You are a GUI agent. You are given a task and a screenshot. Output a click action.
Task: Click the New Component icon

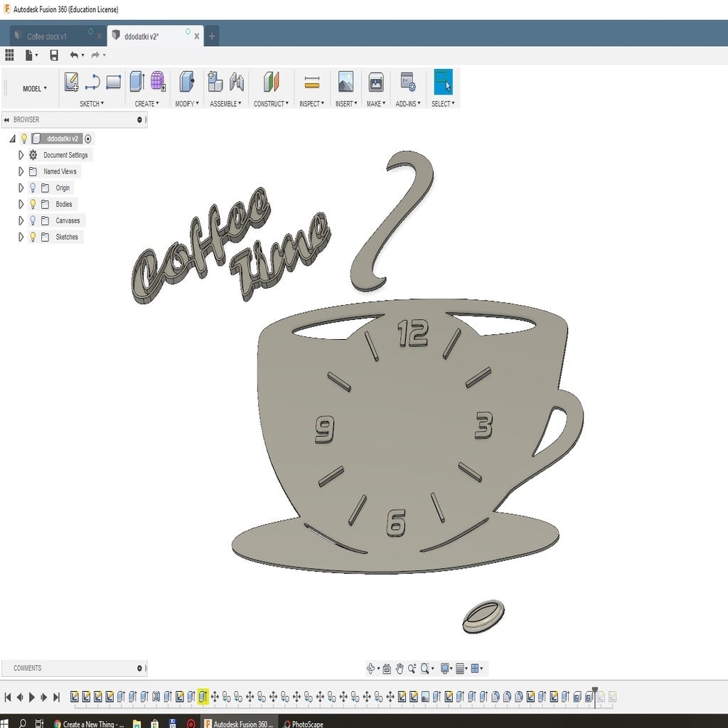point(215,81)
